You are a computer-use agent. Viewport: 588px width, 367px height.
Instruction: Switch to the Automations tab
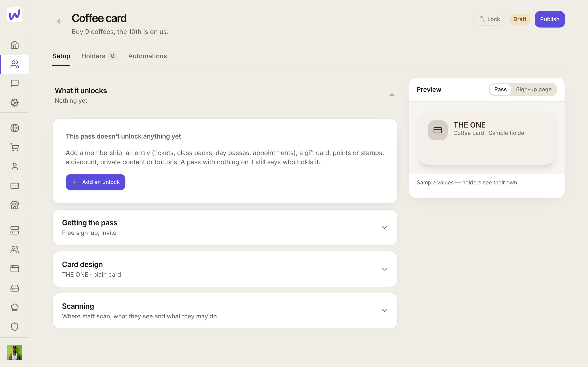tap(147, 56)
